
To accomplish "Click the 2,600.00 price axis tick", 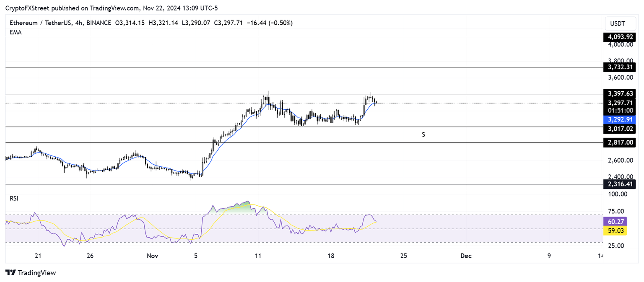I will click(620, 160).
